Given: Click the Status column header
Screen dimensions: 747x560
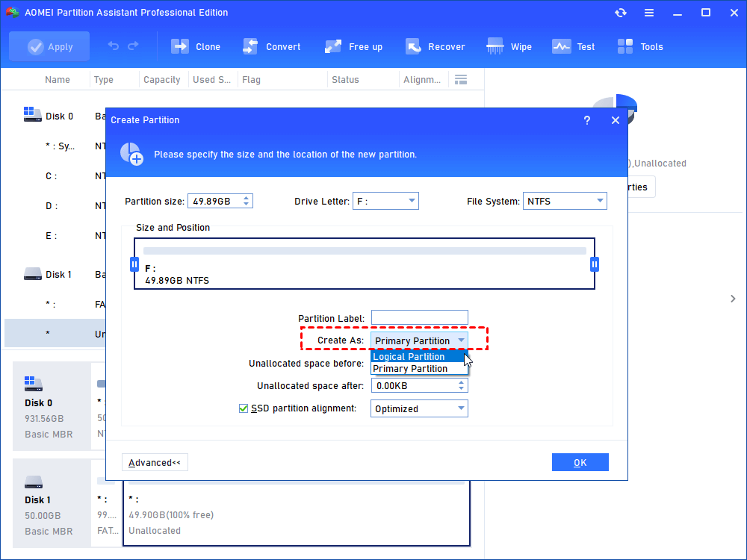Looking at the screenshot, I should (345, 80).
